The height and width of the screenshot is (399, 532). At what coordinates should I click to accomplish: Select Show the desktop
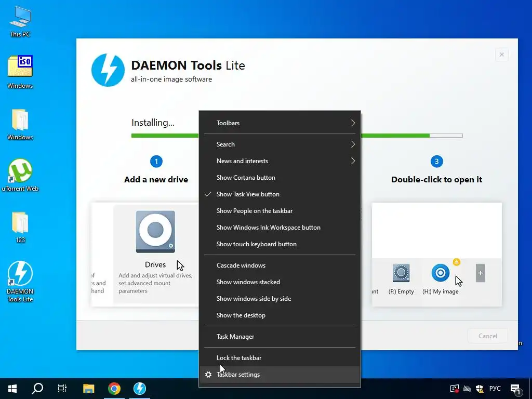tap(280, 315)
